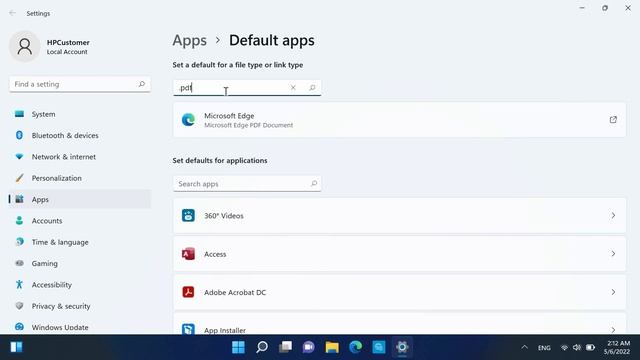Click the Access app icon
The width and height of the screenshot is (640, 360).
point(188,254)
